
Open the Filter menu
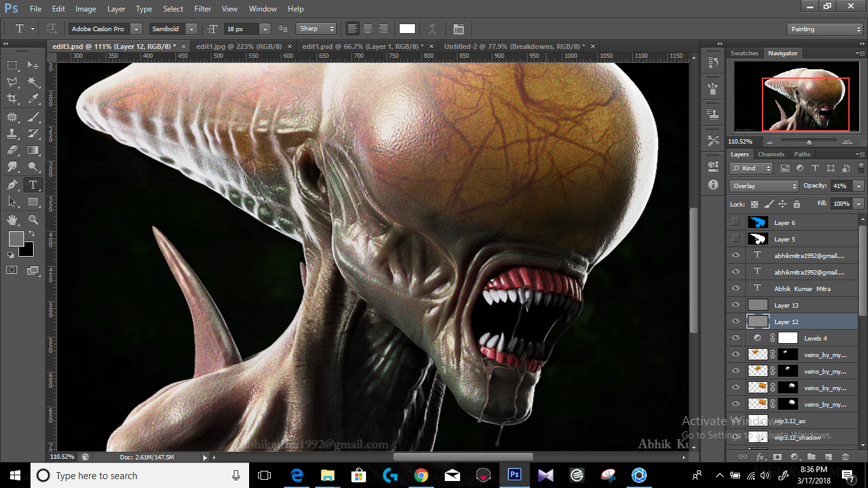(x=203, y=9)
